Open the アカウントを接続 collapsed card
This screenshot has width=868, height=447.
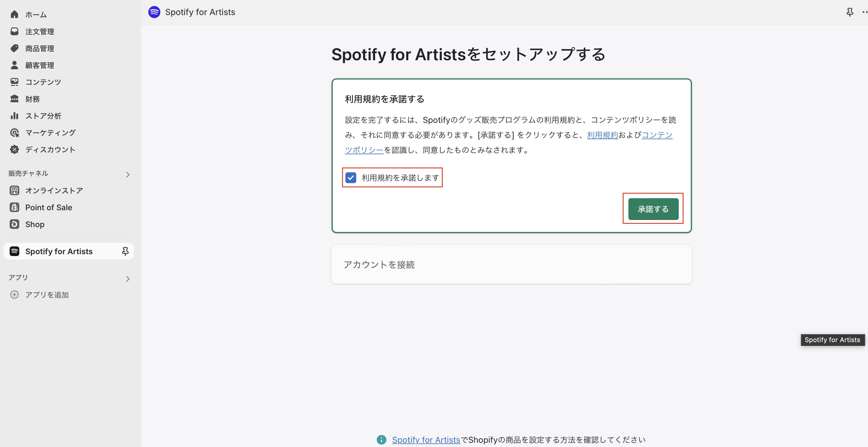(x=511, y=264)
